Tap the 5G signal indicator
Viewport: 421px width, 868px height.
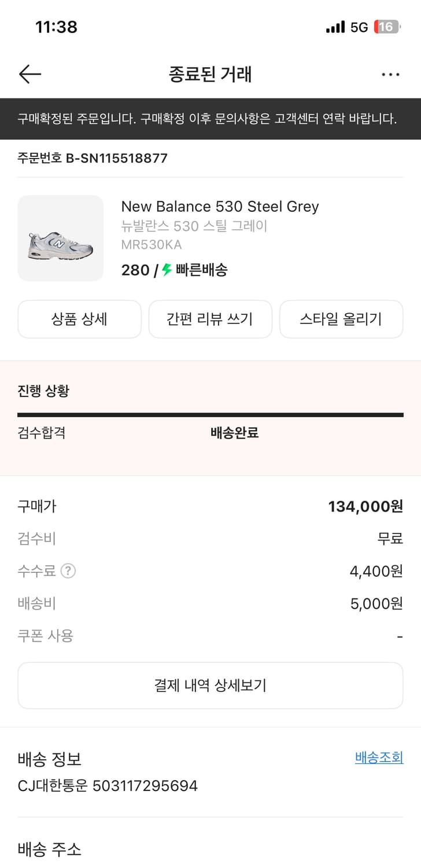tap(359, 27)
